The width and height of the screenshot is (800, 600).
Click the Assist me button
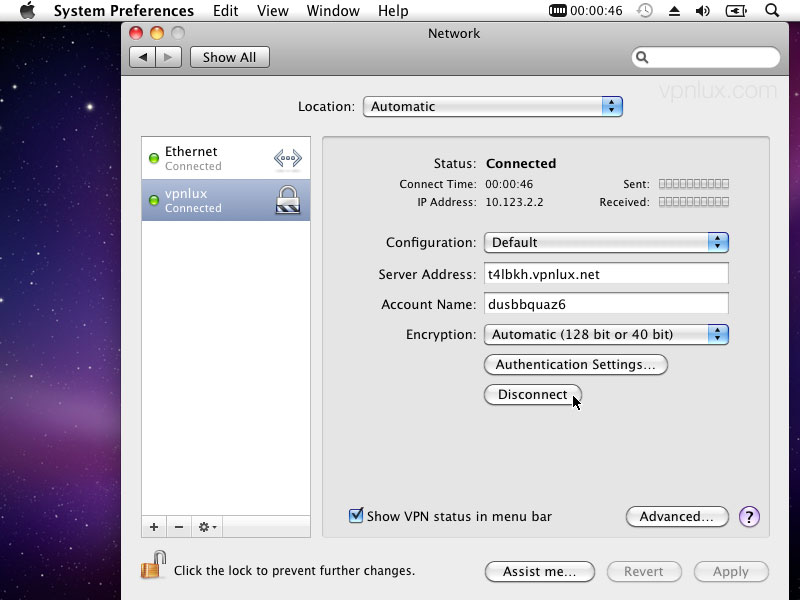point(540,571)
